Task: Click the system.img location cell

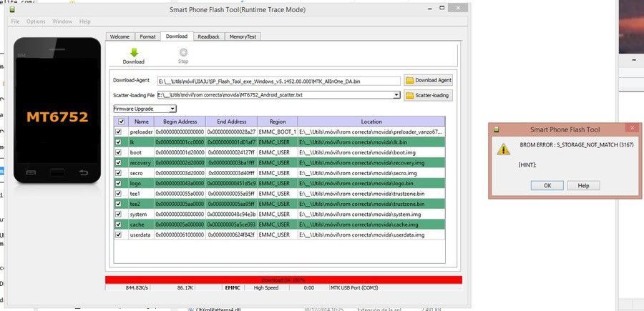Action: pos(371,214)
